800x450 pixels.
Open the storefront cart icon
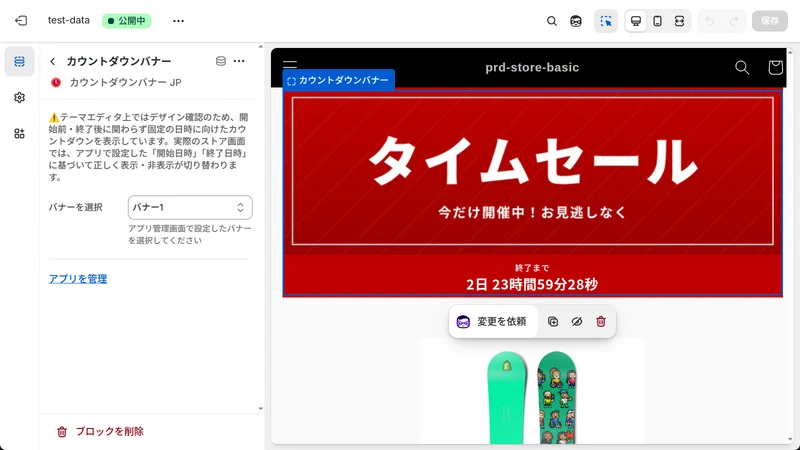pos(775,67)
